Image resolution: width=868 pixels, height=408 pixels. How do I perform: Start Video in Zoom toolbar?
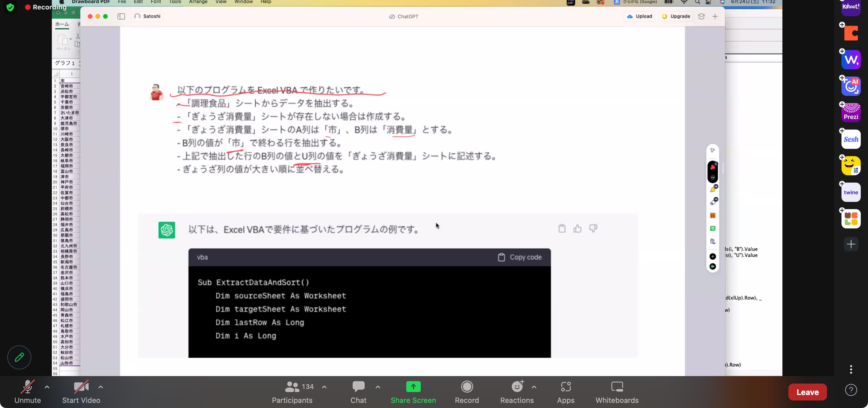pyautogui.click(x=81, y=391)
